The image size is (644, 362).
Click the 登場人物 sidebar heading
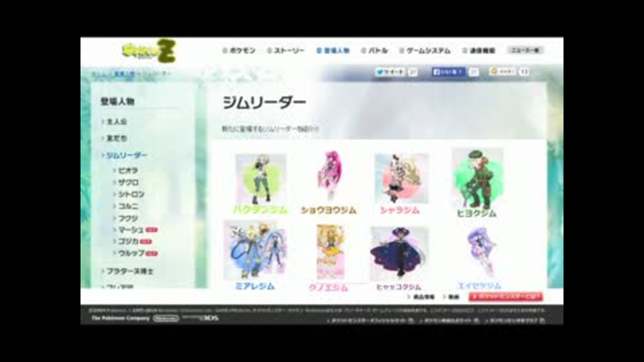(x=117, y=101)
